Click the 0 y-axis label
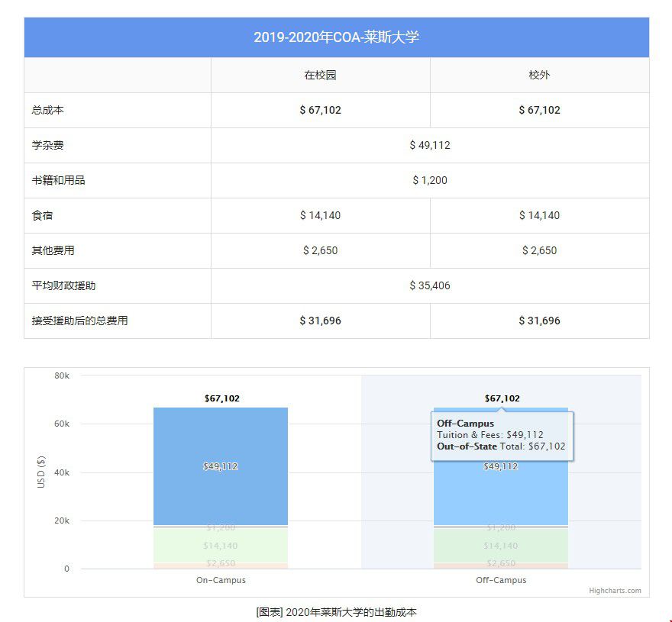 pos(66,569)
